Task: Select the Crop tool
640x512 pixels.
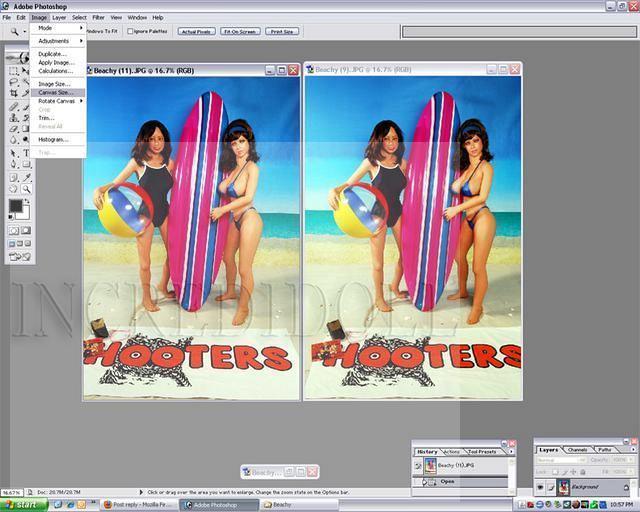Action: point(13,93)
